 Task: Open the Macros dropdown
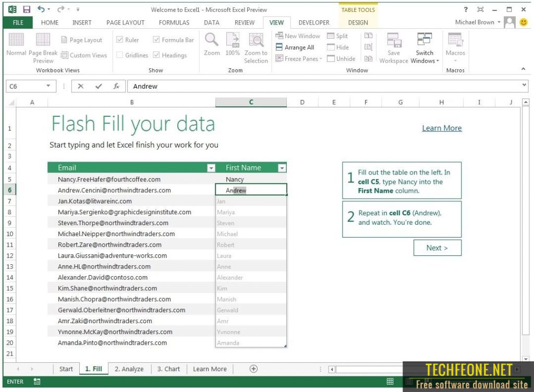pos(455,47)
